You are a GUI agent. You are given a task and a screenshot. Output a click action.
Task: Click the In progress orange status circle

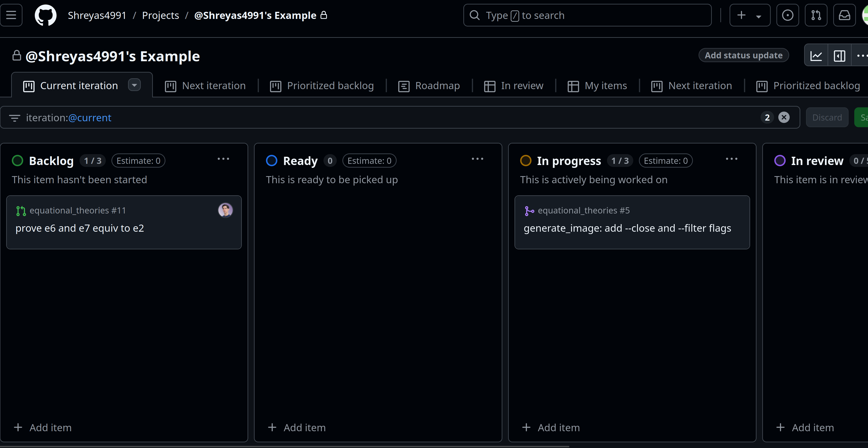[526, 161]
